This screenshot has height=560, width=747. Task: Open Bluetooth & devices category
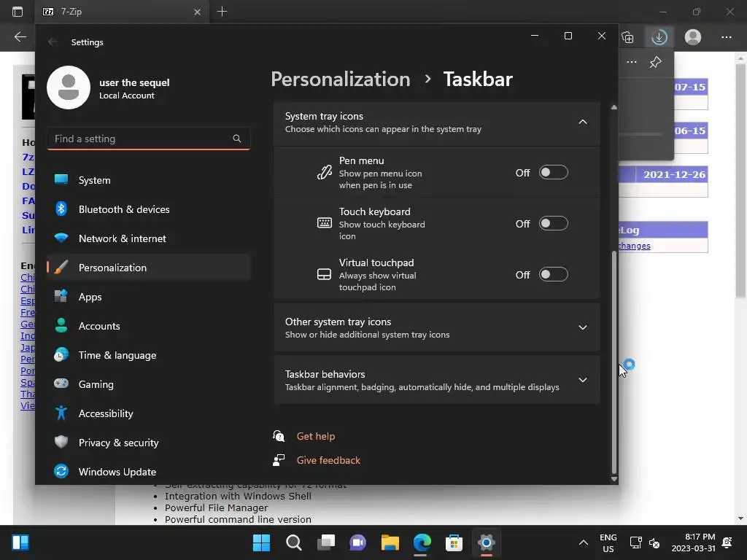coord(149,209)
